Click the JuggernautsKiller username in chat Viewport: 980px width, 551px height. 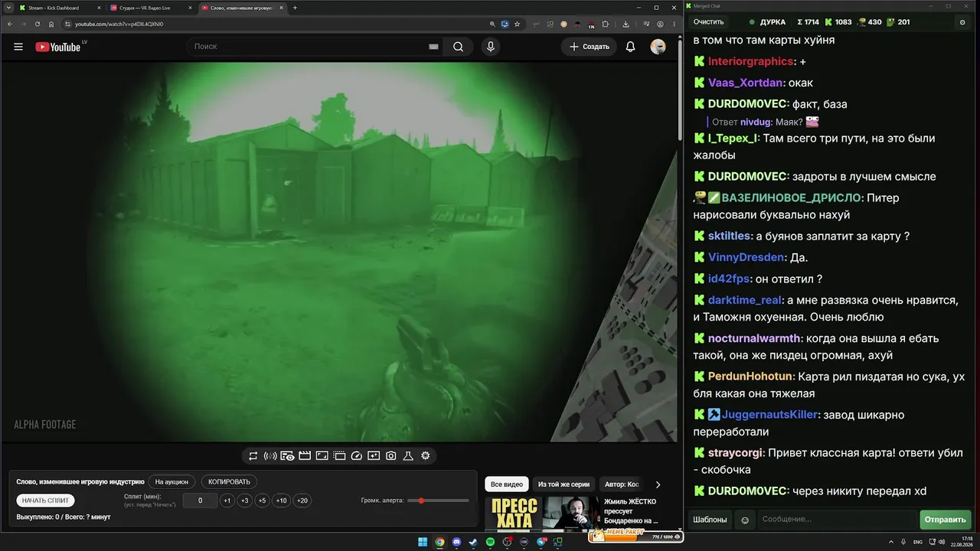tap(770, 415)
